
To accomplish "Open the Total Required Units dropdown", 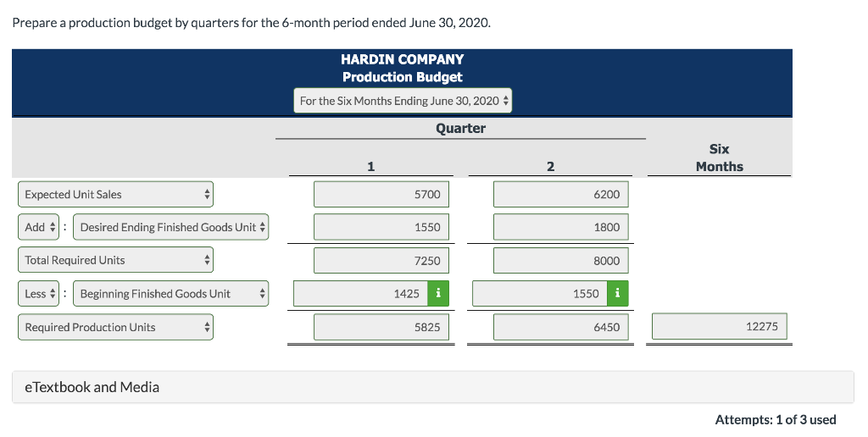I will point(115,261).
